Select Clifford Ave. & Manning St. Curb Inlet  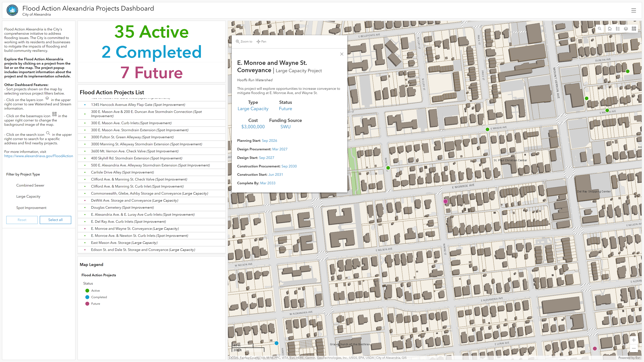coord(151,186)
